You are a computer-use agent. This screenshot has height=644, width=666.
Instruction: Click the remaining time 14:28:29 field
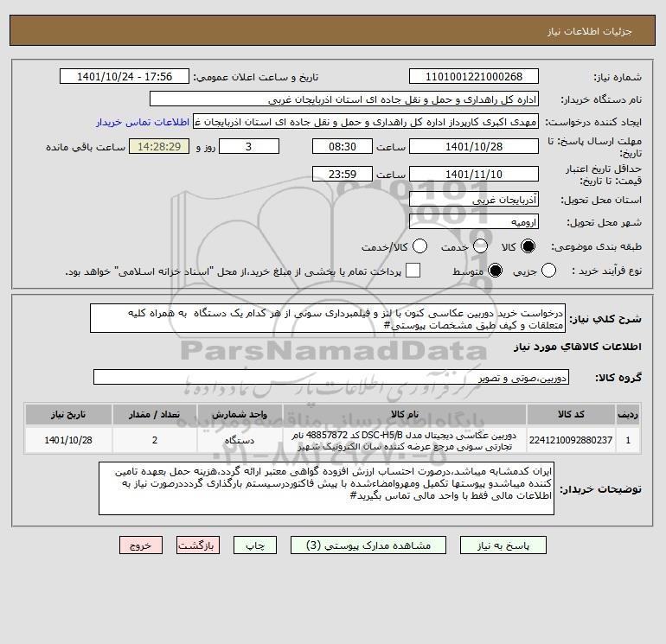tap(159, 146)
